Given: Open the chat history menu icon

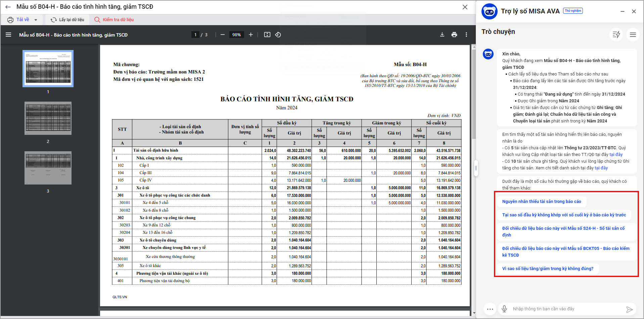Looking at the screenshot, I should pos(633,34).
